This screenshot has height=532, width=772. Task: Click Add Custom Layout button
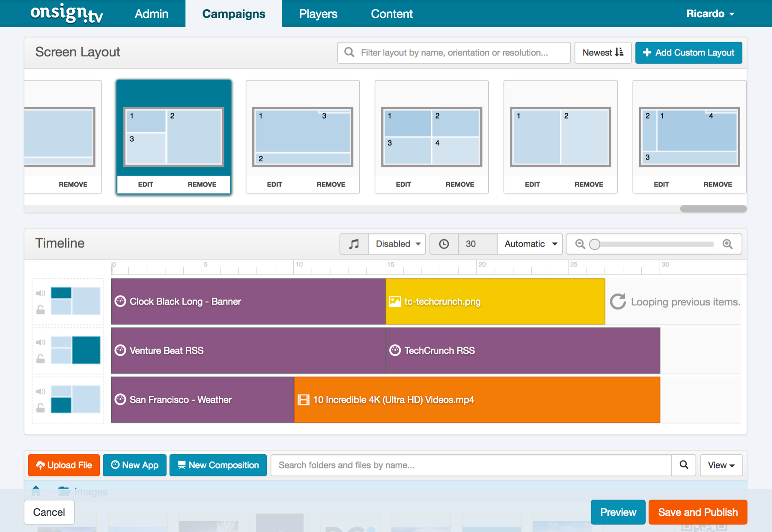click(x=688, y=53)
